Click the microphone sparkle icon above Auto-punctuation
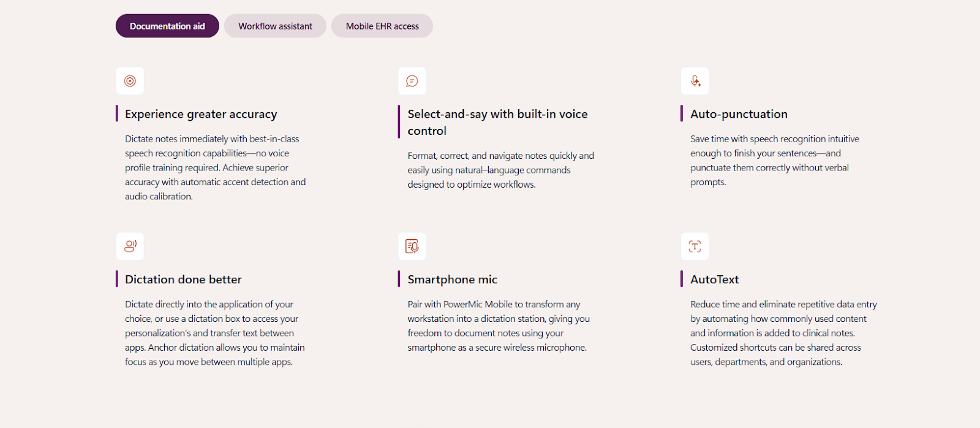The height and width of the screenshot is (428, 980). click(695, 81)
